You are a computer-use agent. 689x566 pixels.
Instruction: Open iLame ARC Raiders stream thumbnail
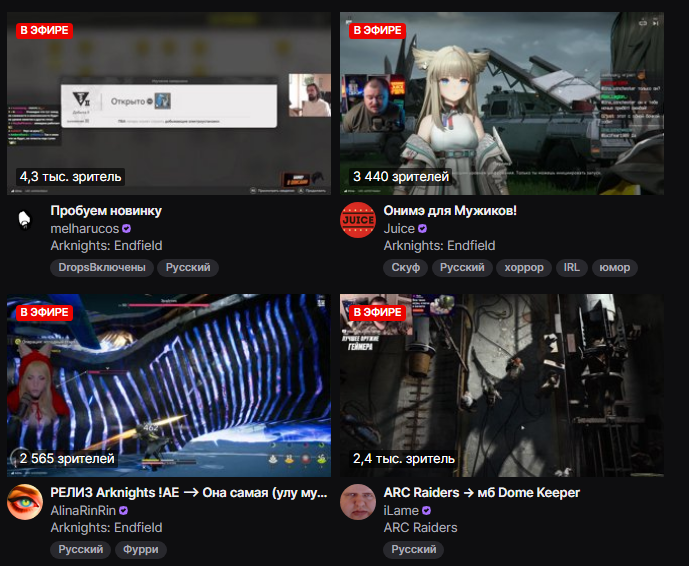tap(502, 385)
